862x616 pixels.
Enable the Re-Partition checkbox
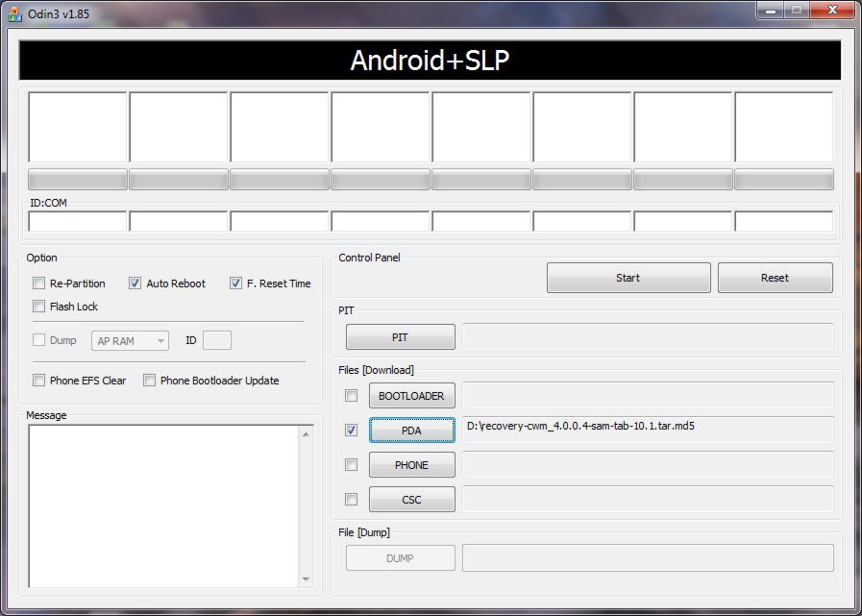(38, 283)
